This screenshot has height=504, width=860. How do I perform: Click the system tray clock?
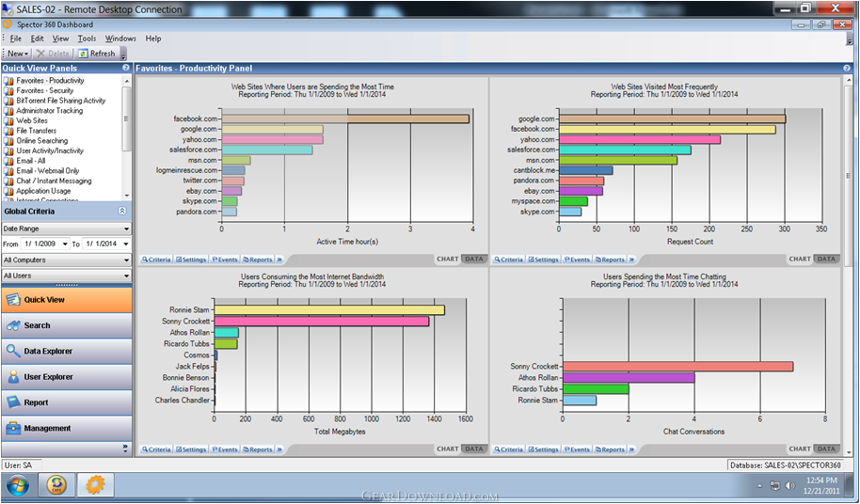click(x=821, y=485)
